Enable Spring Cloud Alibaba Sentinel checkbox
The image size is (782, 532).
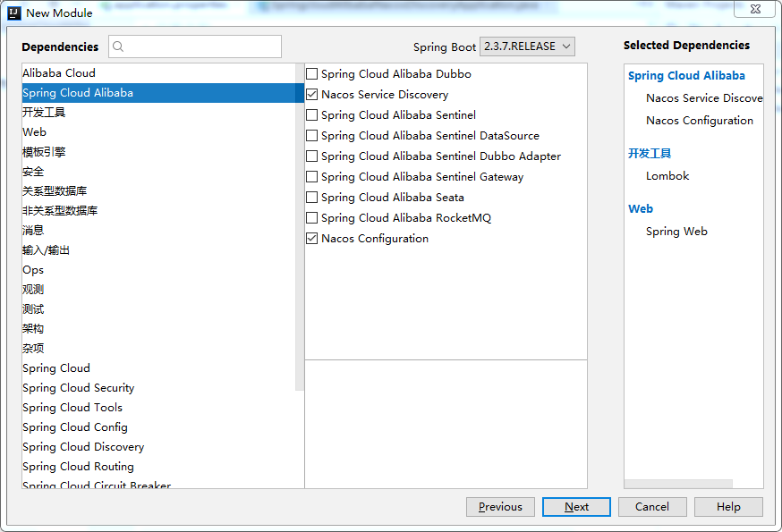tap(311, 115)
